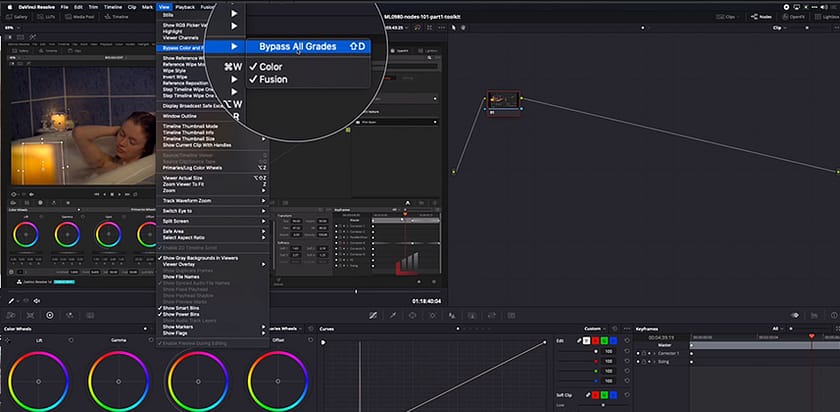Viewport: 840px width, 412px height.
Task: Expand the Track Waveform Zoom submenu
Action: click(212, 200)
